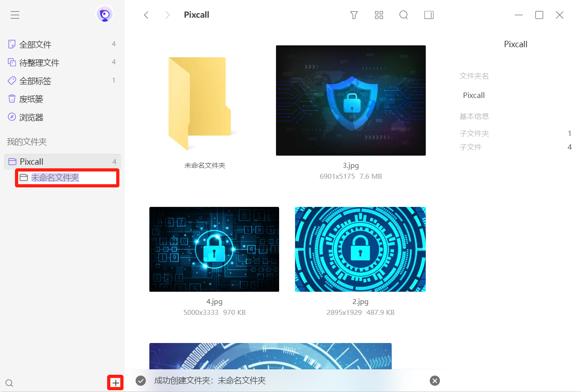Viewport: 581px width, 392px height.
Task: Click the 3.jpg file name label
Action: point(351,166)
